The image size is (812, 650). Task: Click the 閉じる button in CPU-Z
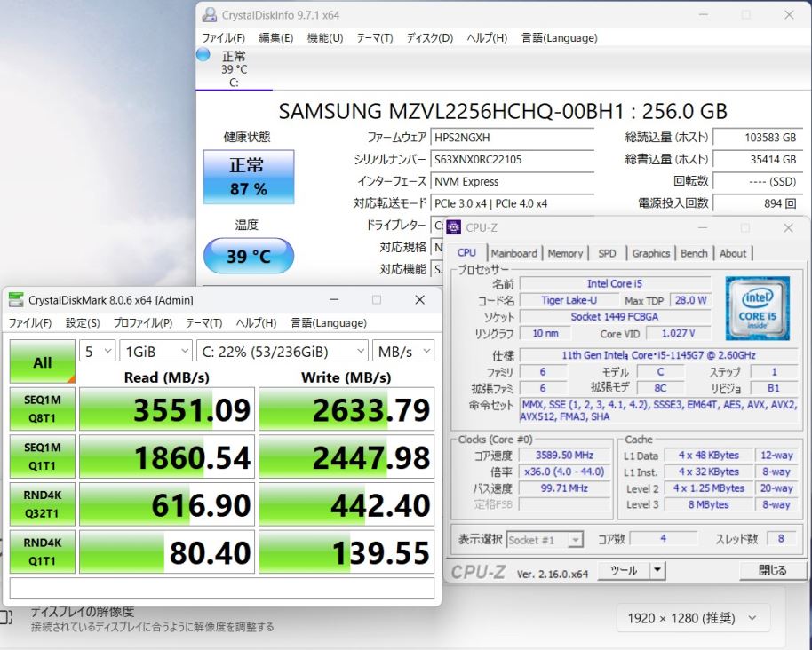click(x=772, y=570)
